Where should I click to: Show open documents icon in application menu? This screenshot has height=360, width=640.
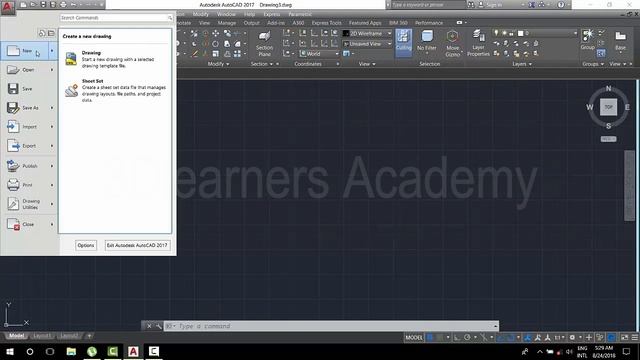[51, 33]
